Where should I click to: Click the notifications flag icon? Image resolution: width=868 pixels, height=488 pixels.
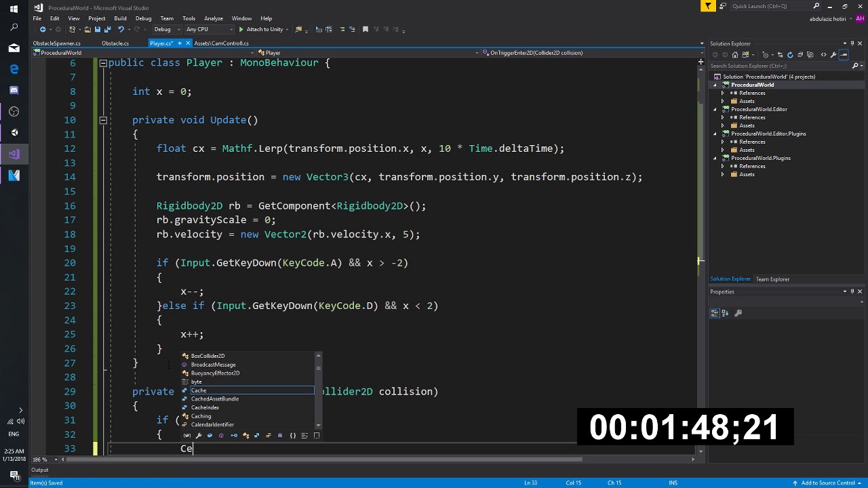(708, 6)
